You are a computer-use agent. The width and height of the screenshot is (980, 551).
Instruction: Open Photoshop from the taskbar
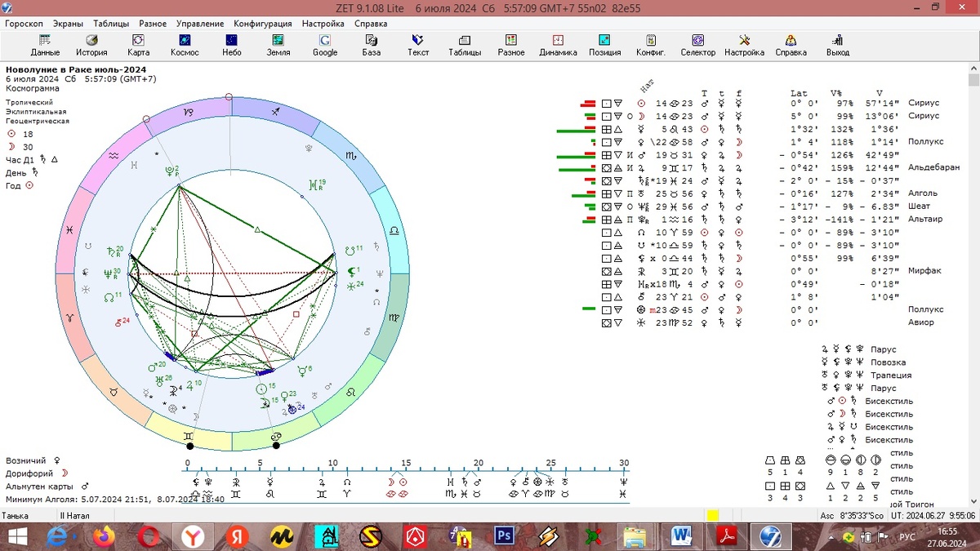coord(503,536)
